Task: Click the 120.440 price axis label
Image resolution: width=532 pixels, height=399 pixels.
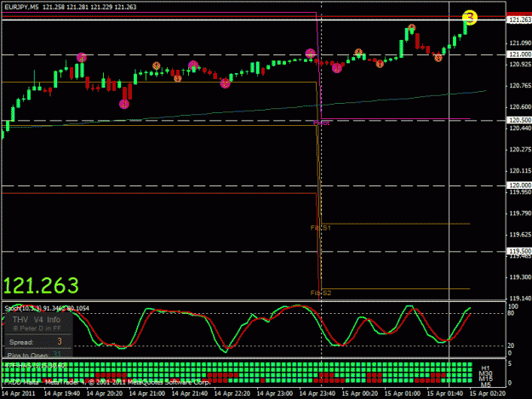Action: [x=520, y=128]
